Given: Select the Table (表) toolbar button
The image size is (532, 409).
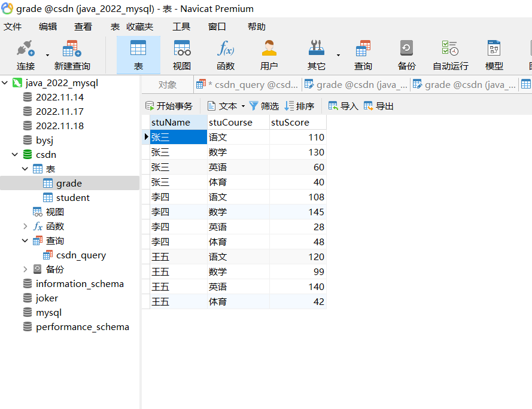Looking at the screenshot, I should tap(138, 55).
